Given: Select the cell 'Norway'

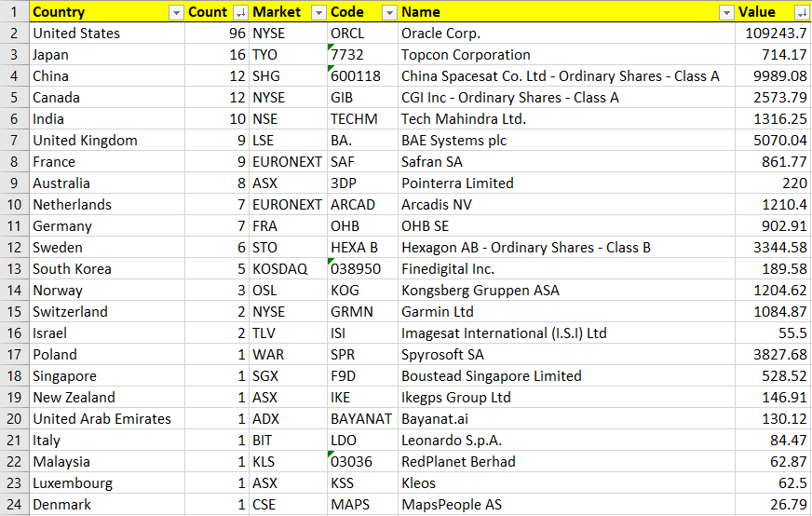Looking at the screenshot, I should [x=107, y=290].
